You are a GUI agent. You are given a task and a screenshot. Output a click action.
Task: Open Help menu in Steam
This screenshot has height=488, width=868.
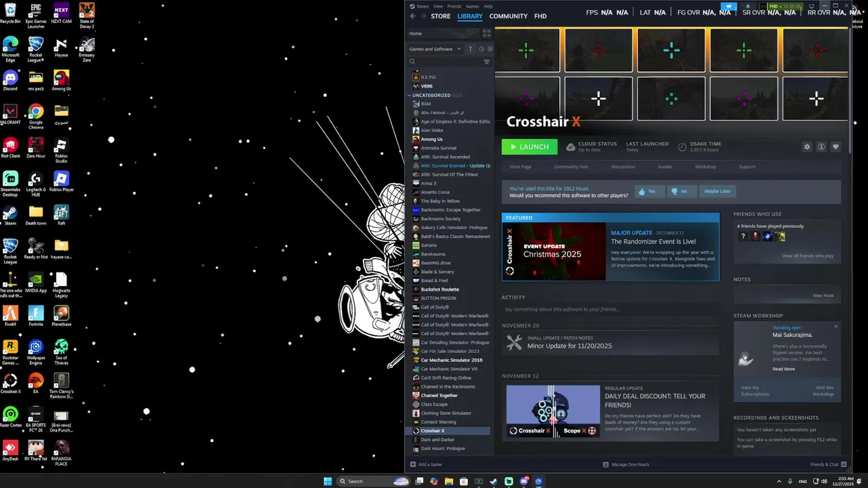(488, 6)
